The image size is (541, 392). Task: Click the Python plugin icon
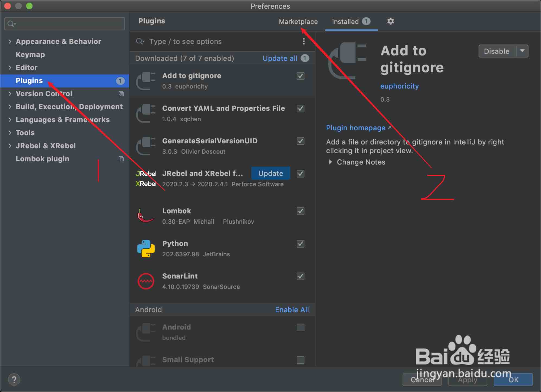coord(146,248)
